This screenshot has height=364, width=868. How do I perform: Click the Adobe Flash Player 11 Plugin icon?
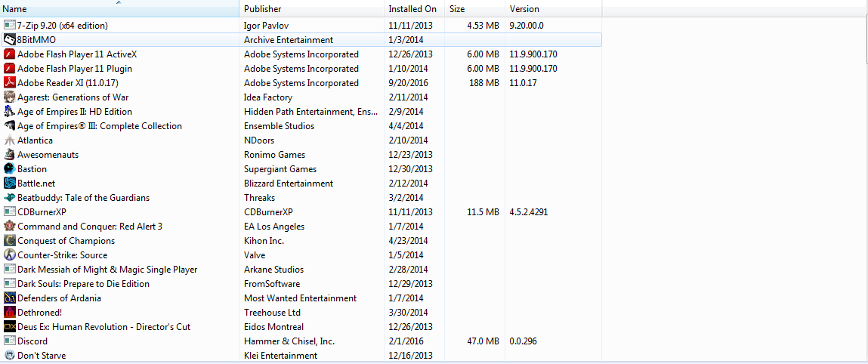pyautogui.click(x=9, y=69)
